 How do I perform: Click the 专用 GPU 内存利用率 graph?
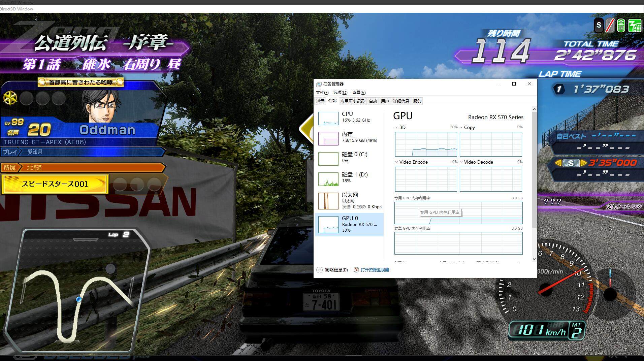pos(458,213)
